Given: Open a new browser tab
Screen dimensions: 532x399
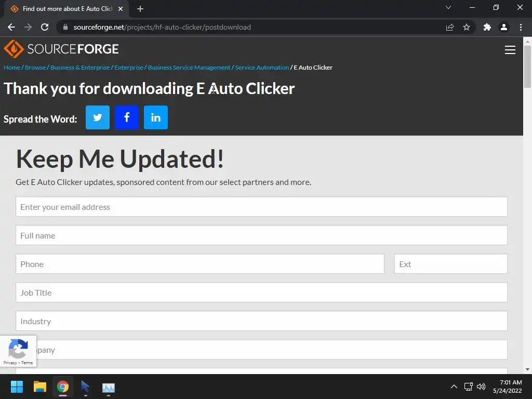Looking at the screenshot, I should (x=140, y=9).
